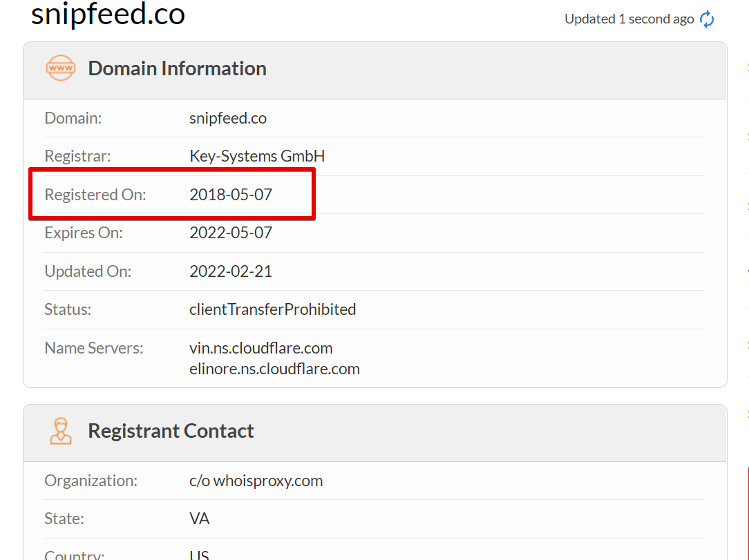Click the blue refresh icon

[x=706, y=19]
